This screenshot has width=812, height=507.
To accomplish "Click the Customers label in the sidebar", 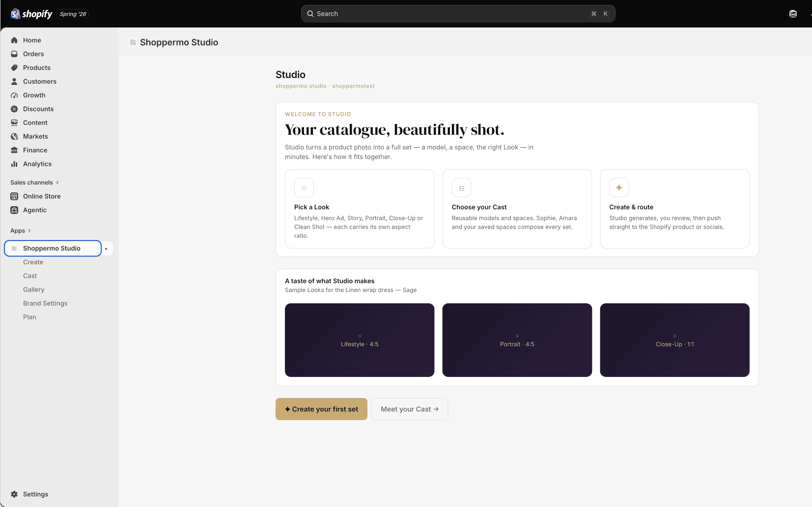I will [40, 81].
